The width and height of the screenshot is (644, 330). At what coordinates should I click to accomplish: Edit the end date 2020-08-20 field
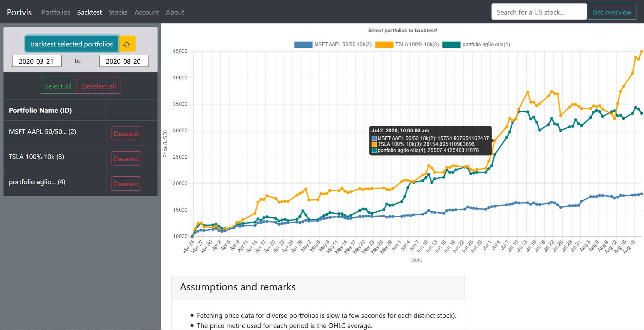coord(124,61)
